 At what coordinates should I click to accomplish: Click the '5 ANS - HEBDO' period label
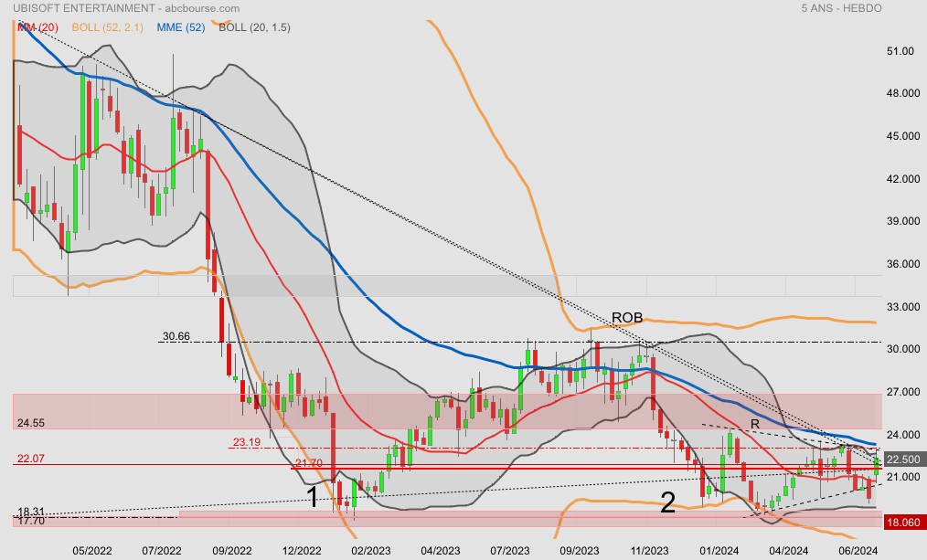841,8
